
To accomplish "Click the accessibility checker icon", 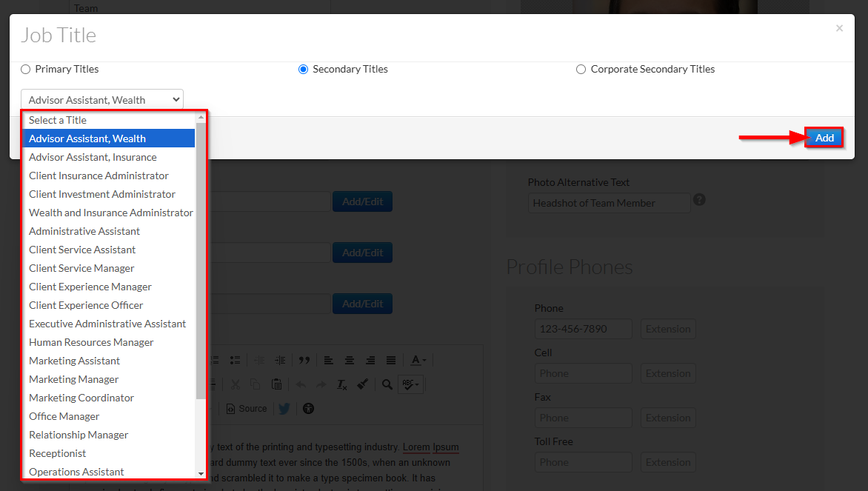I will [308, 409].
